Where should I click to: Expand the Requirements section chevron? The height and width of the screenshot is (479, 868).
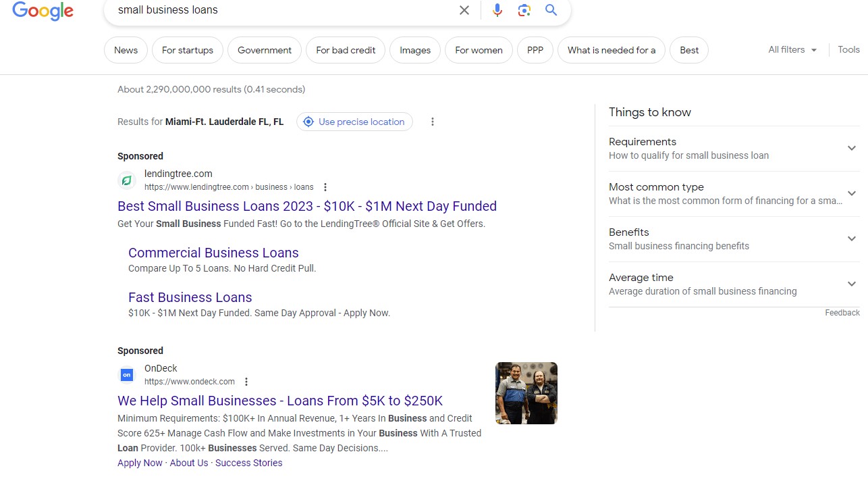click(852, 148)
